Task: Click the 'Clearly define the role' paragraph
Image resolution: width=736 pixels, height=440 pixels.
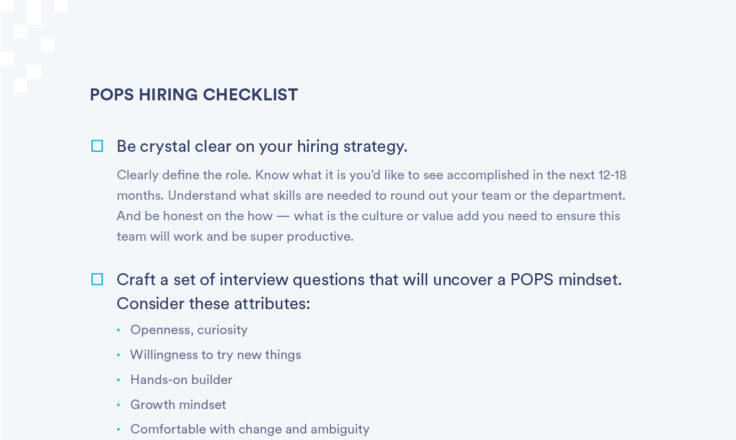Action: coord(371,206)
